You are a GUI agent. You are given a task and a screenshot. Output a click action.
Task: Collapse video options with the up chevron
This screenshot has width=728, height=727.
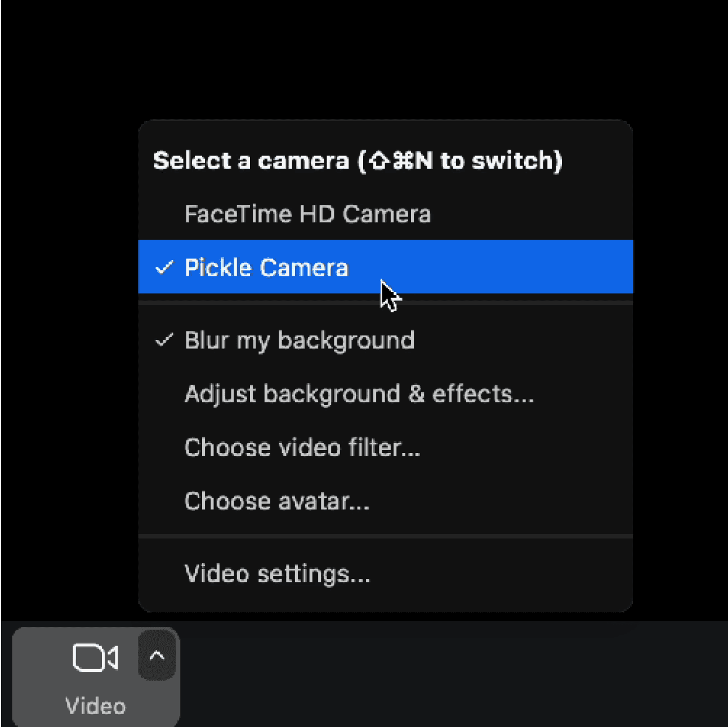(157, 656)
